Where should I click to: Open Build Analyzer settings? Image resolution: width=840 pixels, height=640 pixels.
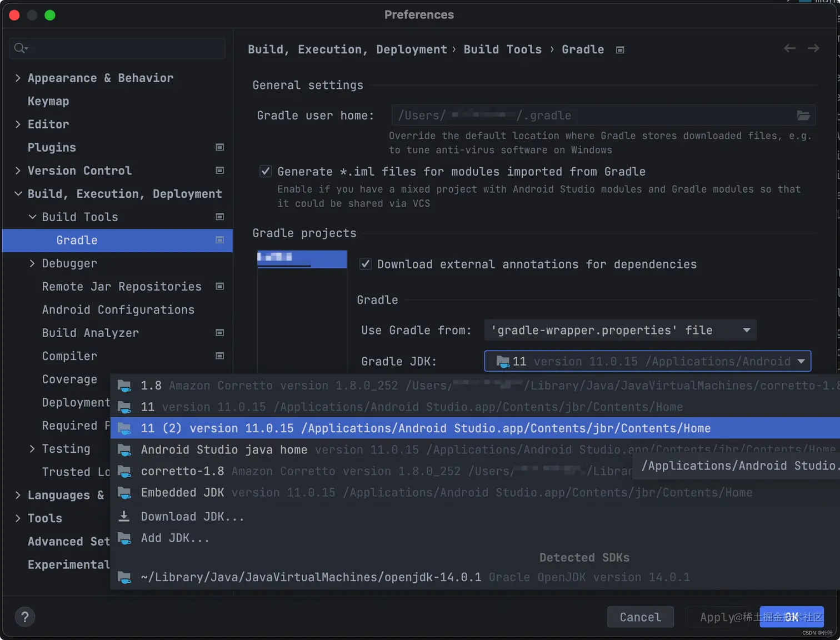[x=91, y=333]
